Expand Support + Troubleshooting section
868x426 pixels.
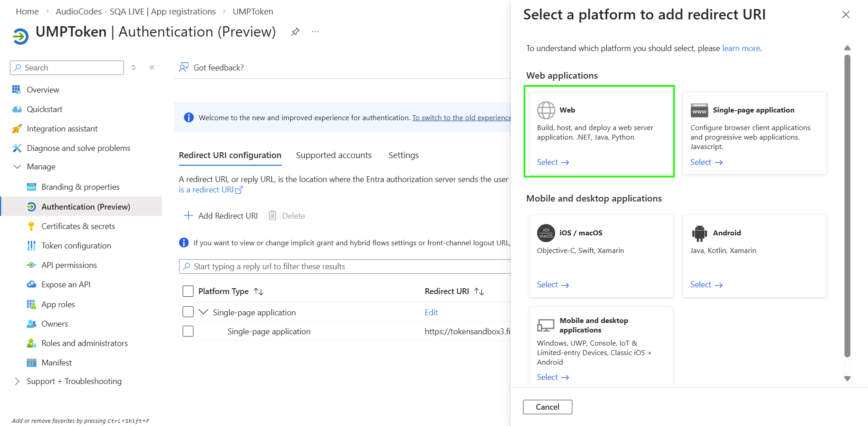tap(17, 381)
